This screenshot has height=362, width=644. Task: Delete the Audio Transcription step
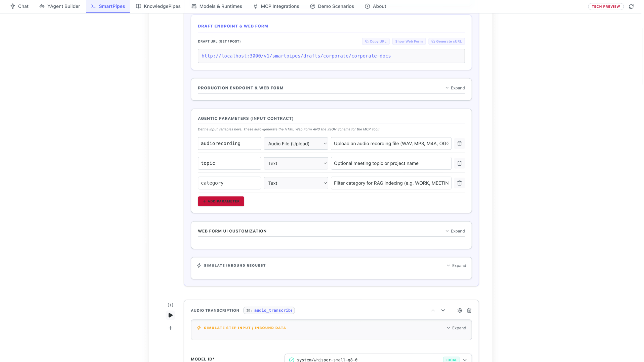pos(469,310)
